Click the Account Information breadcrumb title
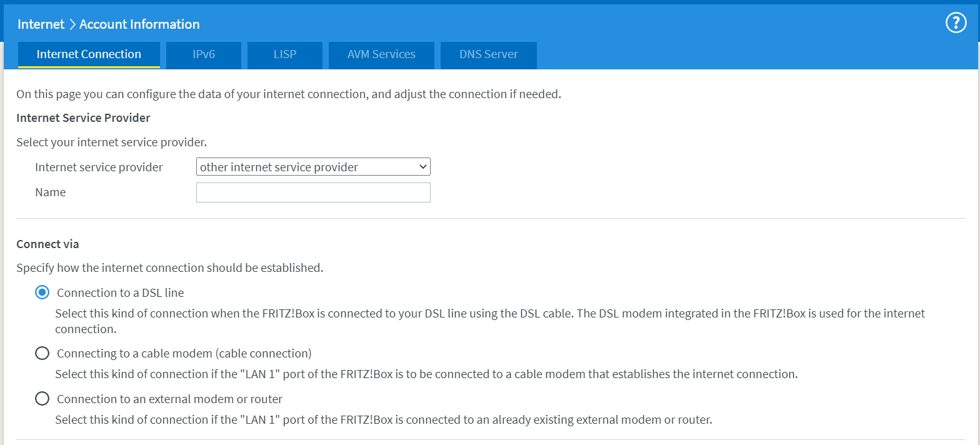Screen dimensions: 980x445 (x=139, y=24)
